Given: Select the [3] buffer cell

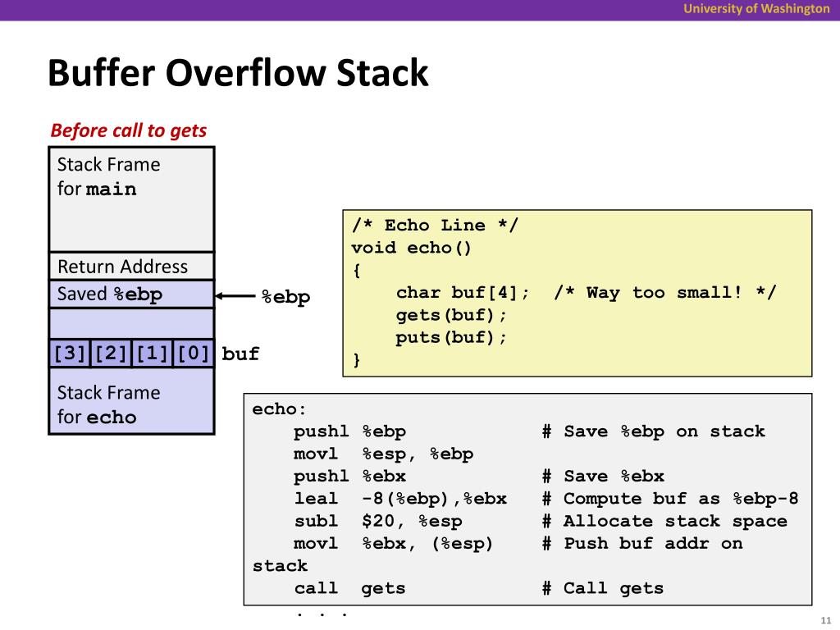Looking at the screenshot, I should tap(70, 354).
